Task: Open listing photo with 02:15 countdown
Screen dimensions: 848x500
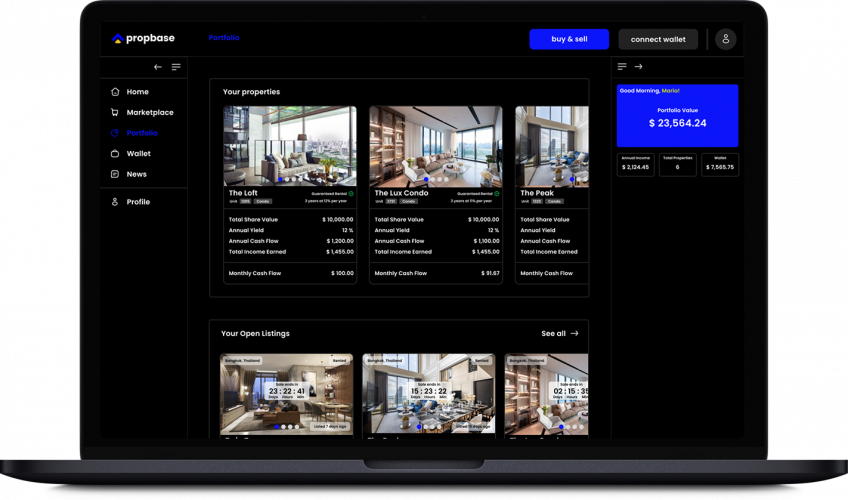Action: [x=546, y=394]
